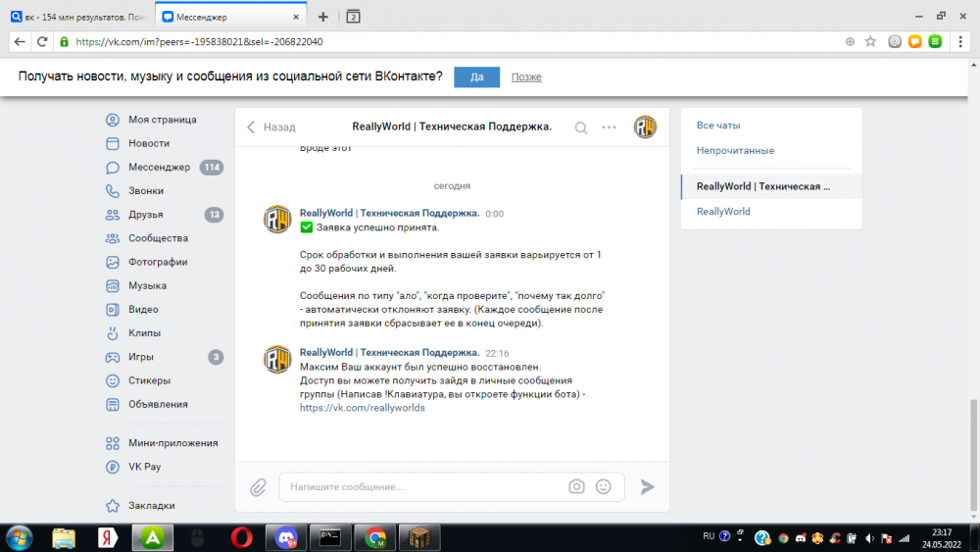
Task: Click the page vertical scrollbar
Action: [x=973, y=455]
